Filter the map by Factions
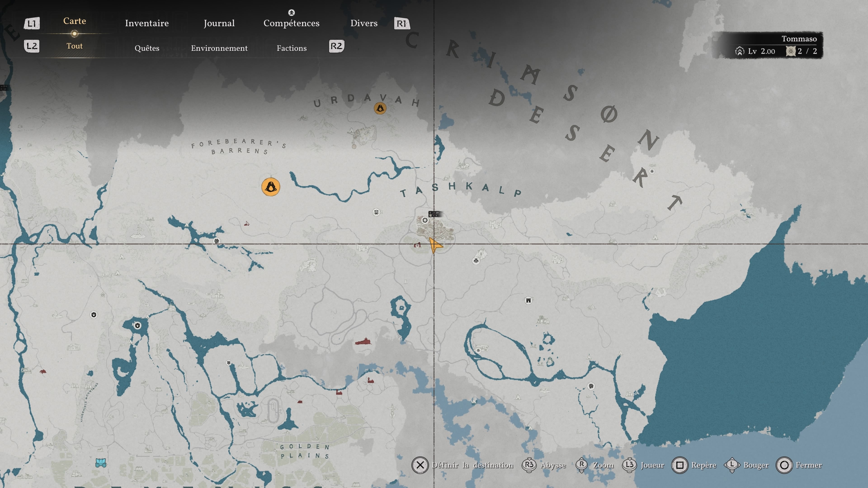The height and width of the screenshot is (488, 868). (x=292, y=48)
